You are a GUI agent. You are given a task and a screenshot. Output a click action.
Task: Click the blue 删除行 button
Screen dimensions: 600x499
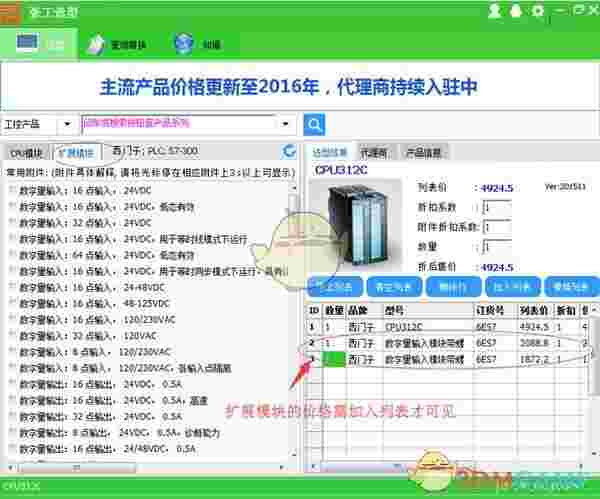pyautogui.click(x=453, y=286)
